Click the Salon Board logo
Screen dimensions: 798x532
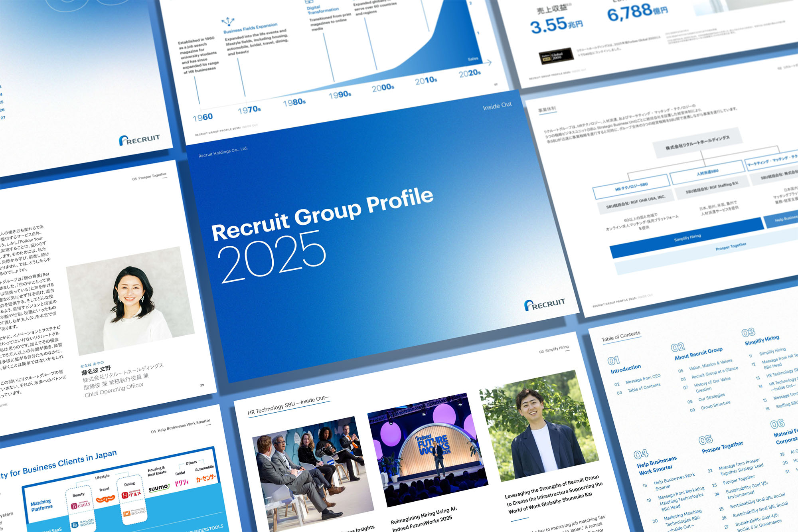tap(83, 523)
